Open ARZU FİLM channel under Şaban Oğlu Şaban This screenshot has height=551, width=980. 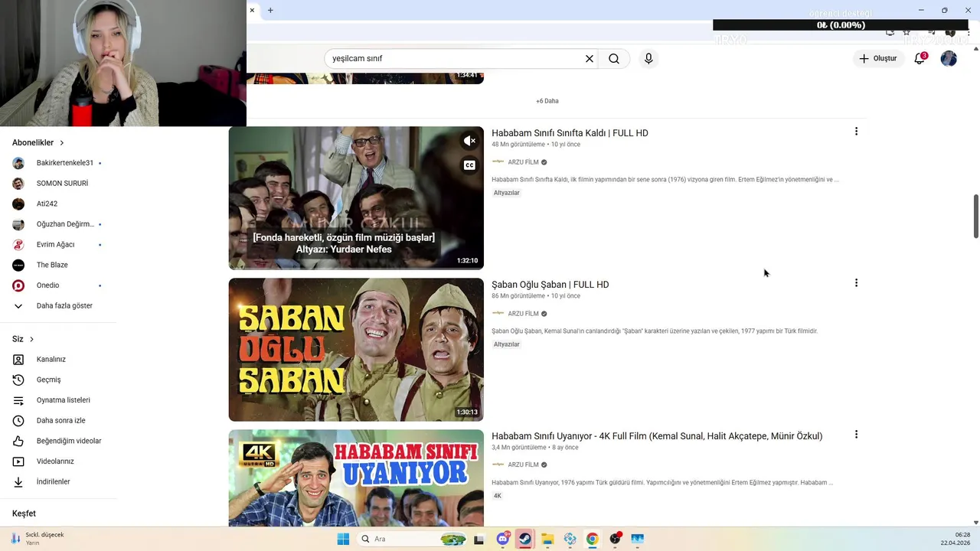[523, 314]
